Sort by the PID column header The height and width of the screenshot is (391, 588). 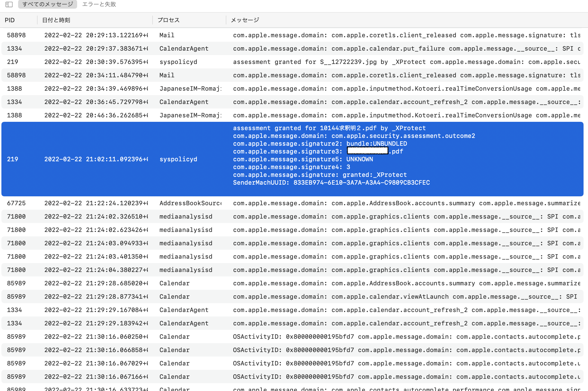pos(10,20)
